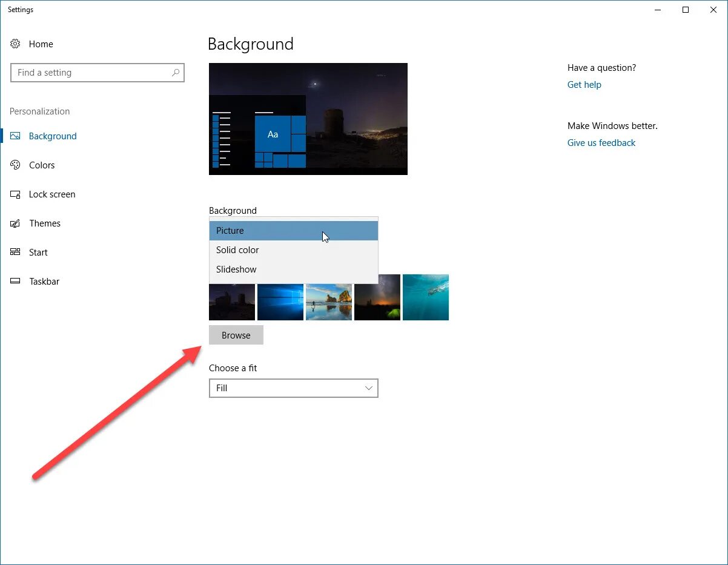Screen dimensions: 728x565
Task: Open the Lock screen settings
Action: (x=52, y=194)
